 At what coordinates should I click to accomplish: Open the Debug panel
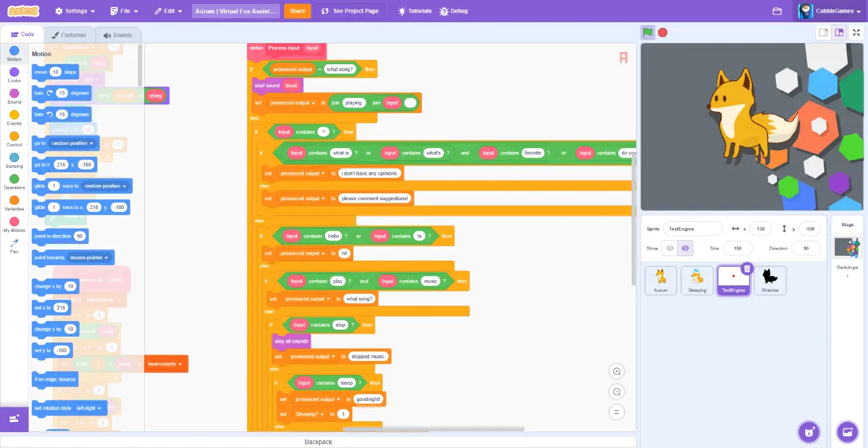click(453, 11)
